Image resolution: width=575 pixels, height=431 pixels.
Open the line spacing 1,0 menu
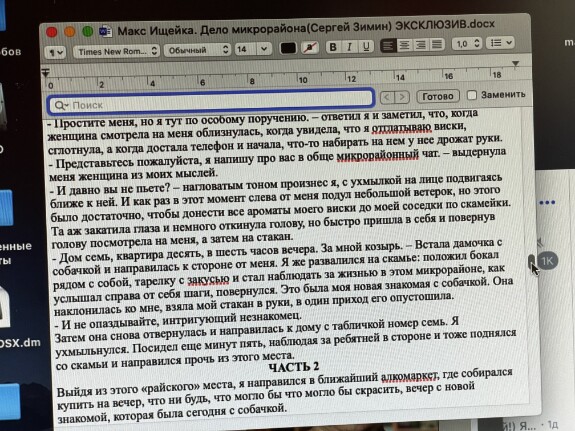[x=466, y=44]
